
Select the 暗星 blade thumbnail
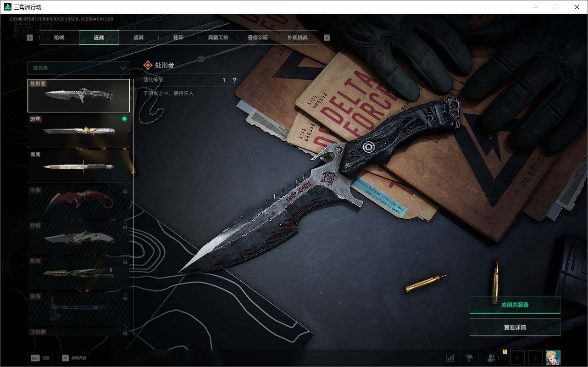[78, 130]
